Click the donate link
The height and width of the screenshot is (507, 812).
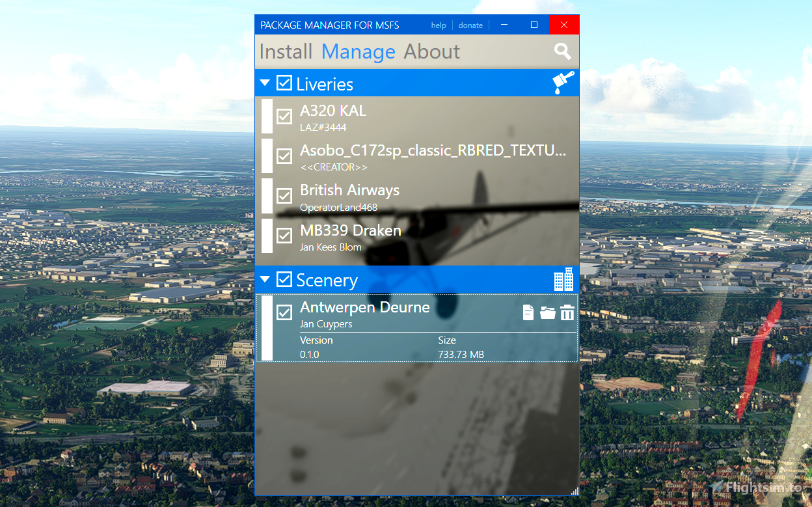[x=470, y=25]
